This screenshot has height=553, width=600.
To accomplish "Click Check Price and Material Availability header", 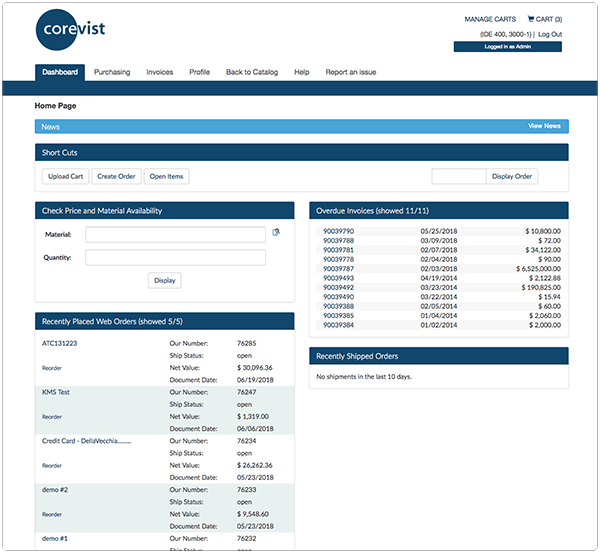I will point(165,210).
